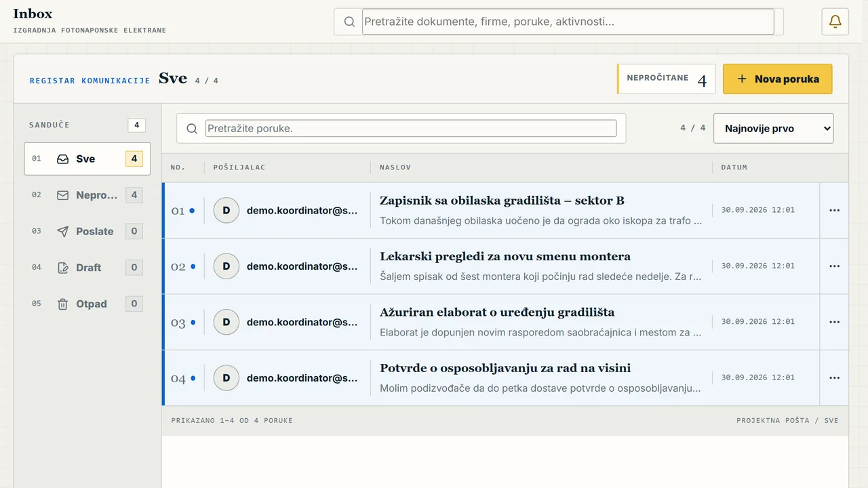Open Potvrde o osposobljavanju za rad na visini
The width and height of the screenshot is (868, 488).
pos(505,368)
